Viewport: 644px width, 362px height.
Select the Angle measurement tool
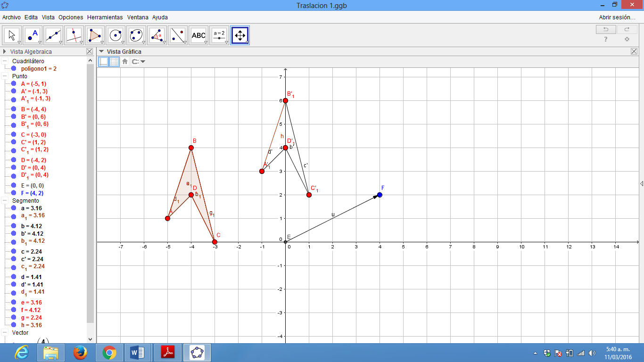[x=157, y=35]
